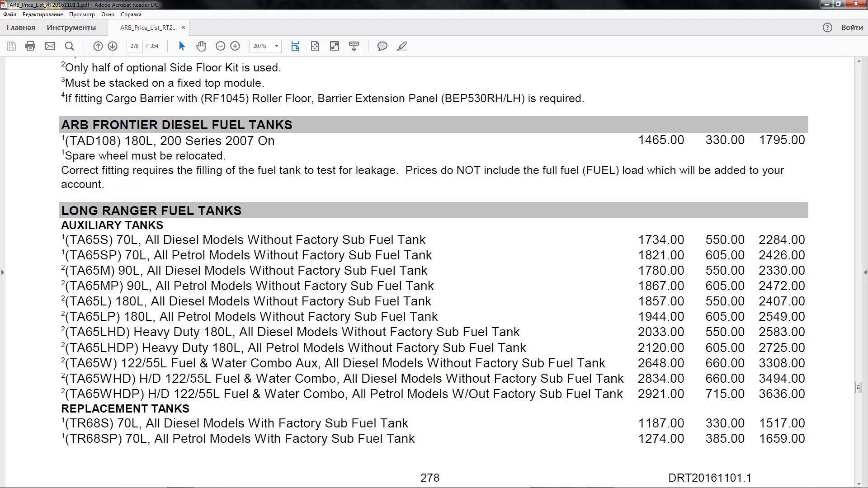
Task: Zoom out with minus icon
Action: click(x=220, y=46)
